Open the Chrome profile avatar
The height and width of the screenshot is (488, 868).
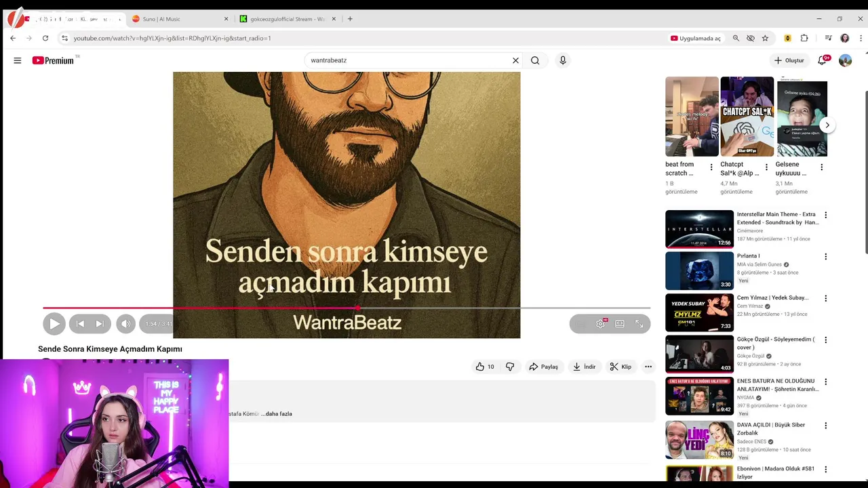(x=845, y=38)
